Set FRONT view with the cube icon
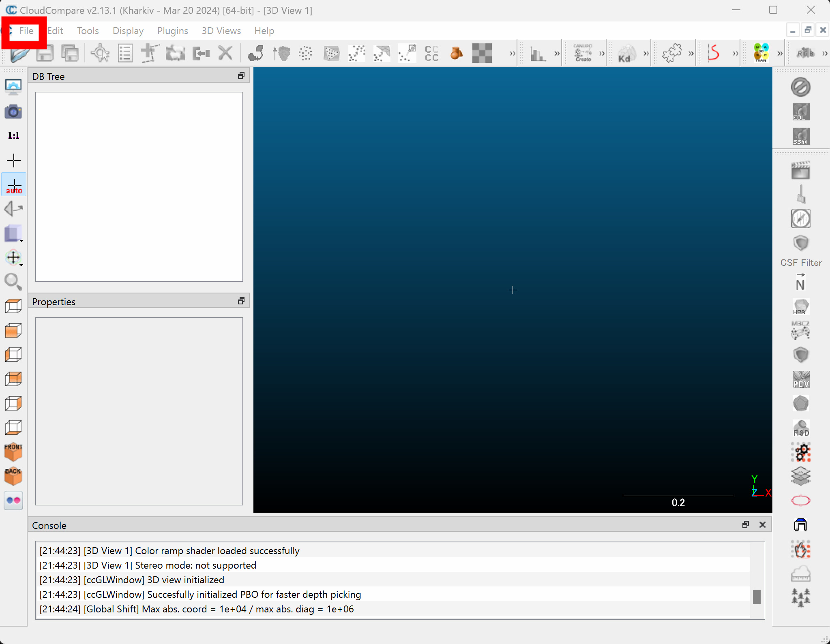 13,452
